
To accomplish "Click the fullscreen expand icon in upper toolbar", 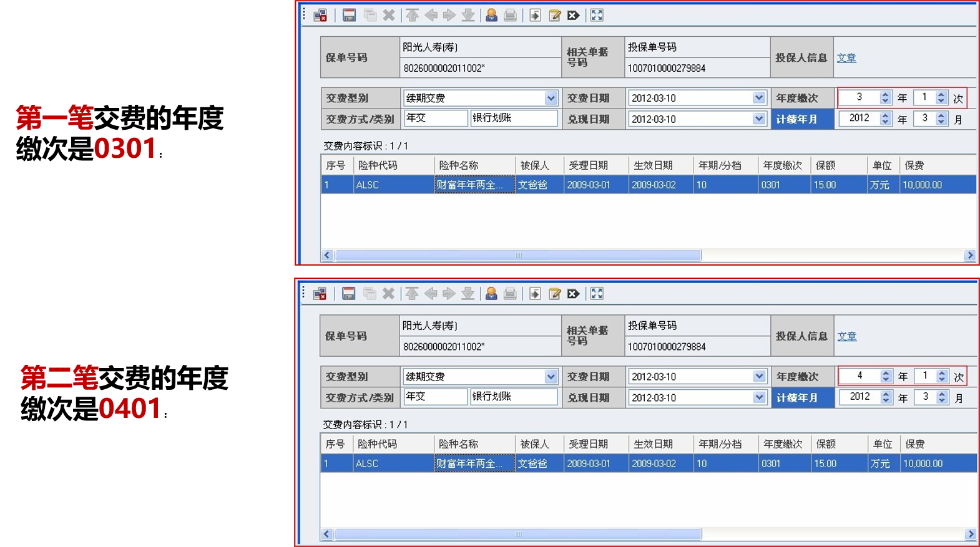I will (597, 16).
